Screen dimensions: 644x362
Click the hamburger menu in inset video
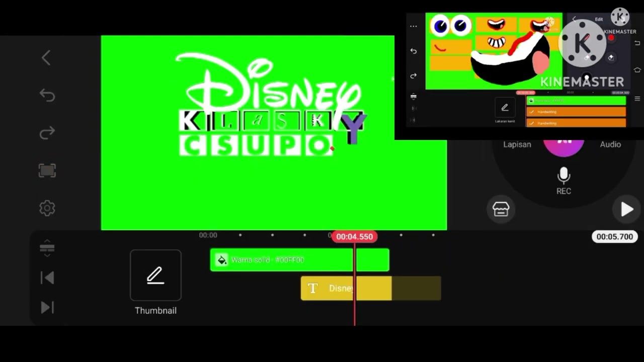click(x=637, y=99)
